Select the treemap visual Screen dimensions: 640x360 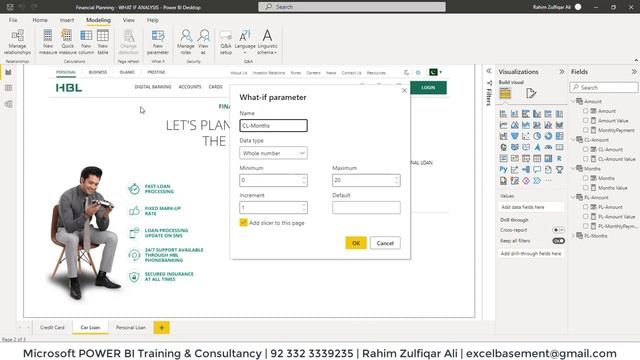pos(560,136)
